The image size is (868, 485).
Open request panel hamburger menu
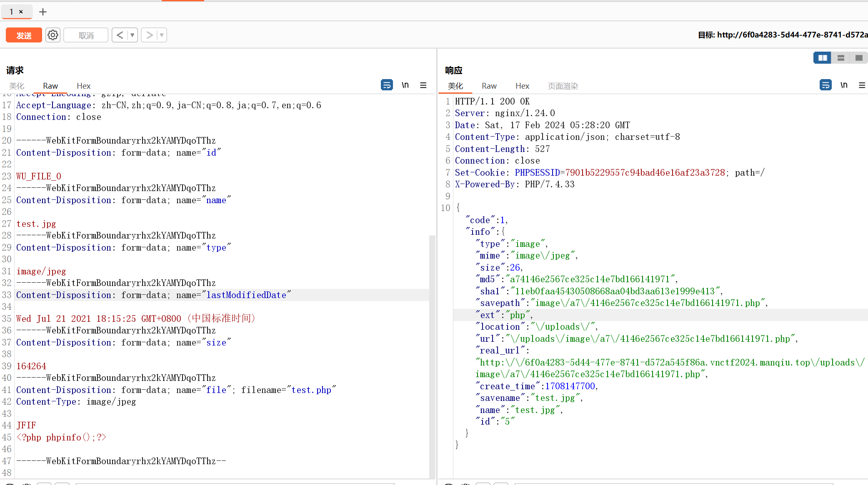coord(423,85)
